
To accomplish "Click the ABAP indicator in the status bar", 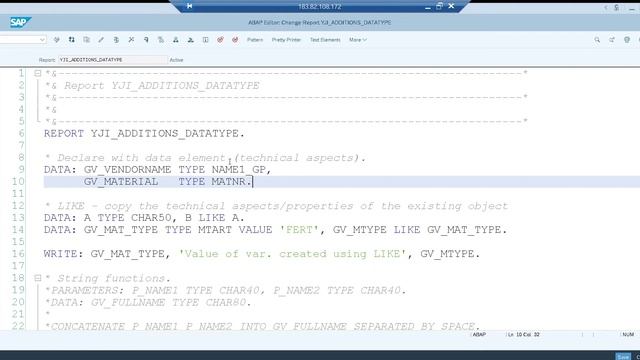I will pos(479,334).
